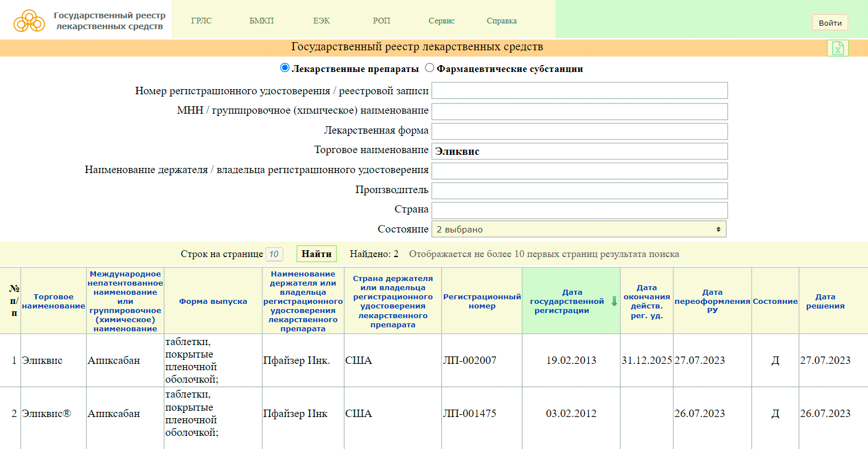Click registration number ЛП-002007

(x=470, y=360)
